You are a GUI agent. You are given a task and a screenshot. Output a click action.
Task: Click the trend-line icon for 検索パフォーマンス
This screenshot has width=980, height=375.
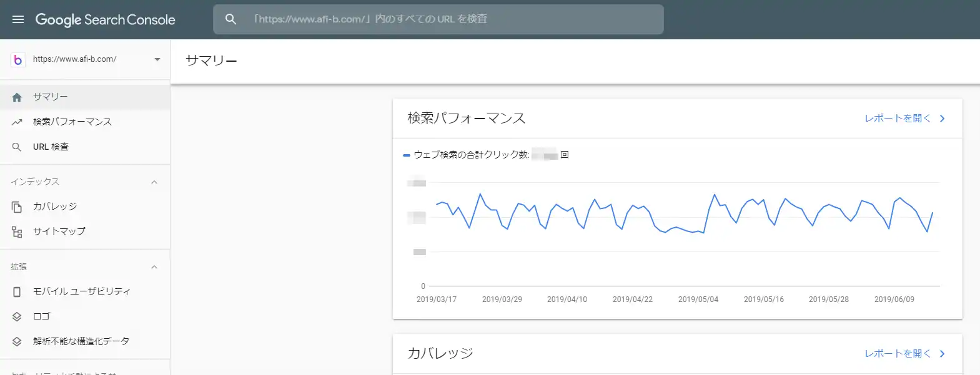pyautogui.click(x=17, y=122)
